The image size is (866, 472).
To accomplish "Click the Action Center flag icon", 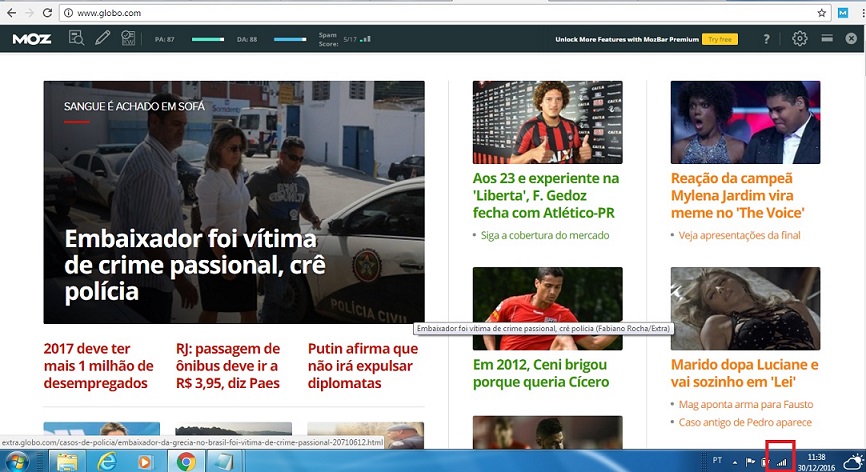I will (750, 462).
